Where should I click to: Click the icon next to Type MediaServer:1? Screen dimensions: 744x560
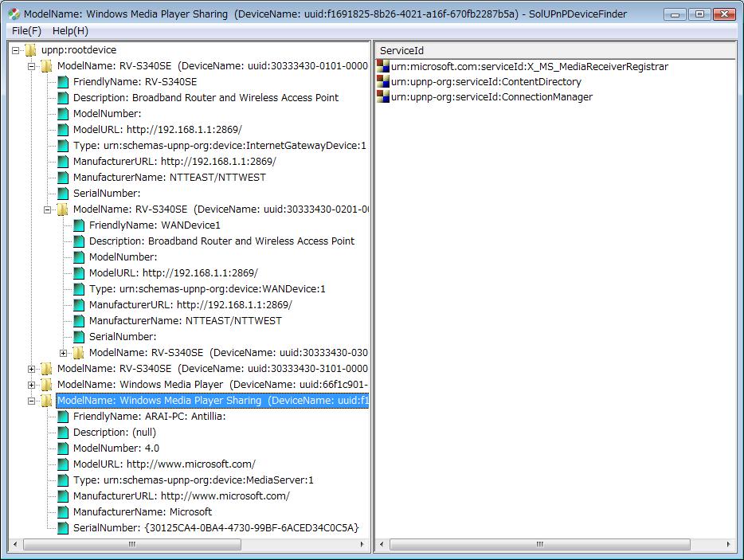[63, 480]
